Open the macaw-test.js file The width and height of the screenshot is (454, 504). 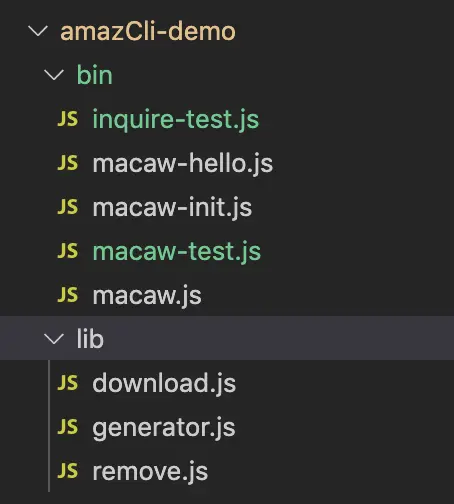pos(177,251)
